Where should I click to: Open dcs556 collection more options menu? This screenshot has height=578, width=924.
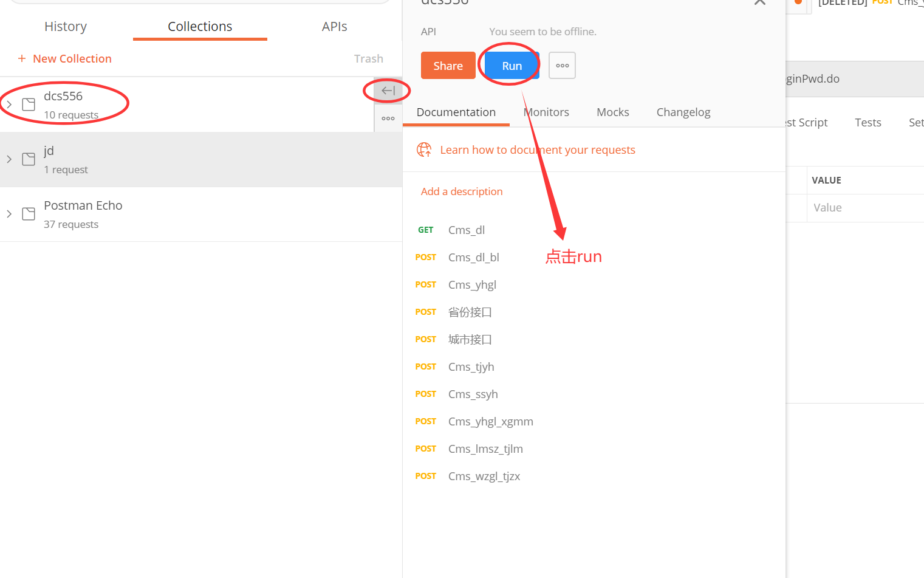(x=388, y=119)
